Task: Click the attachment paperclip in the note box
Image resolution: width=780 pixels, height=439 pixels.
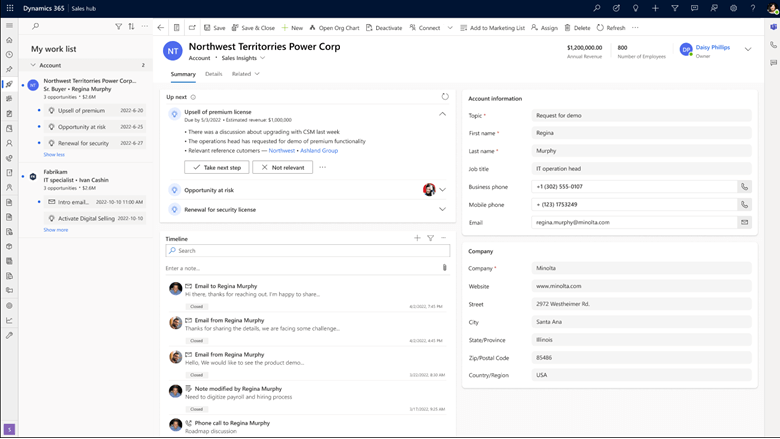Action: [444, 268]
